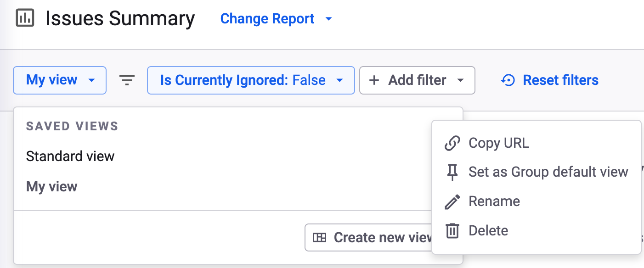
Task: Click the plus icon in Add filter
Action: point(374,80)
